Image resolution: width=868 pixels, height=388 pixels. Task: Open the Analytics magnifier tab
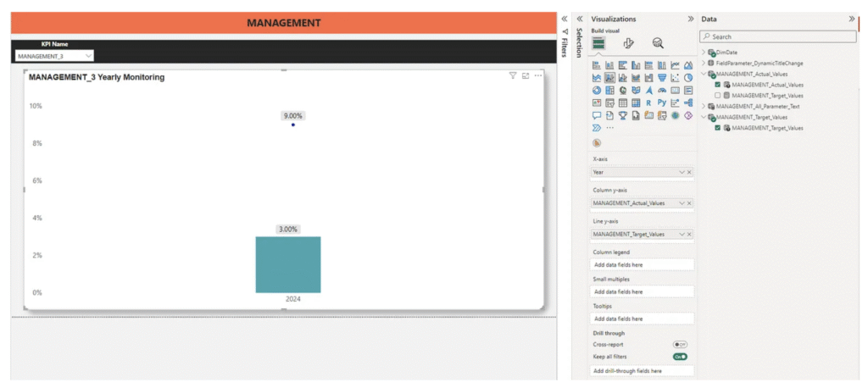(x=657, y=43)
